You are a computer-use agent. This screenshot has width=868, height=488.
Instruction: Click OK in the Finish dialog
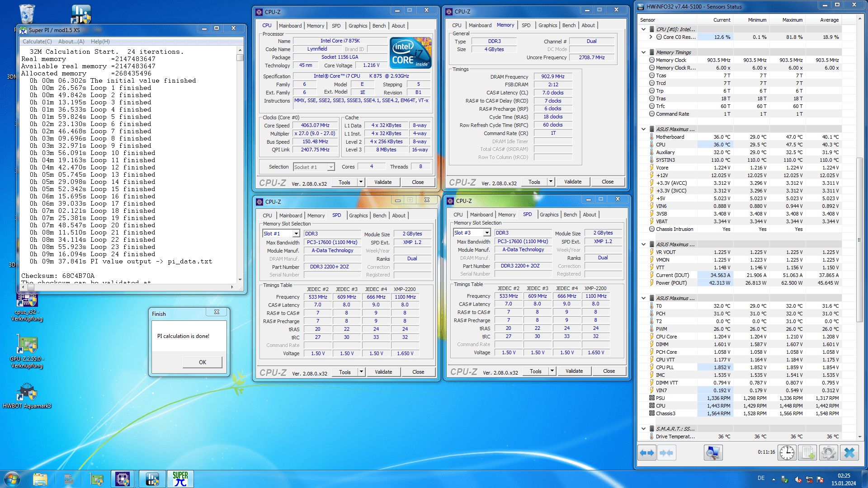point(203,362)
